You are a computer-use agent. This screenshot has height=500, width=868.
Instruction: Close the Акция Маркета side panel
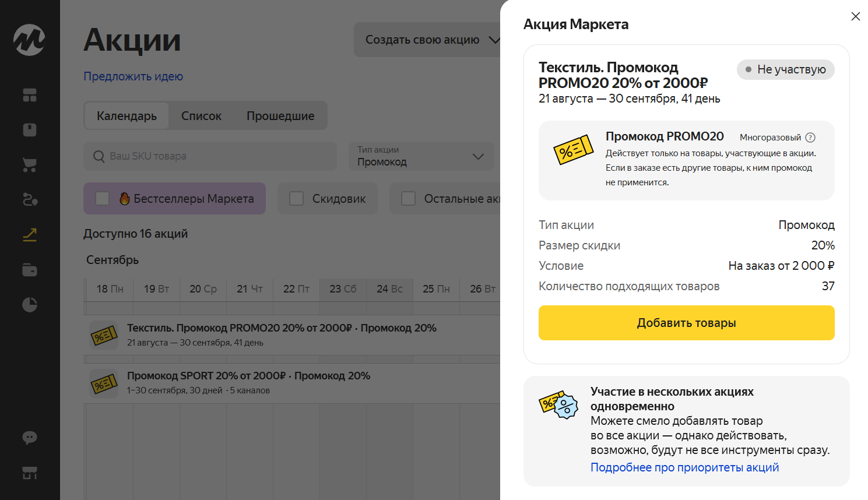point(855,16)
